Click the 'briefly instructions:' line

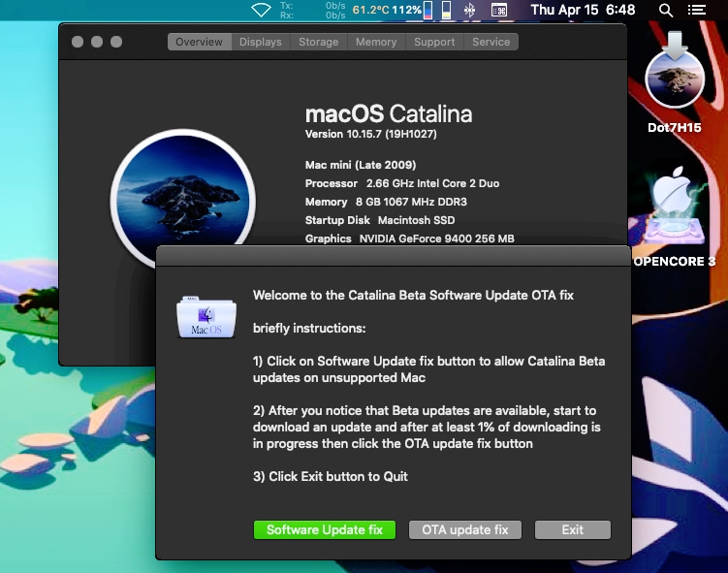(x=309, y=329)
